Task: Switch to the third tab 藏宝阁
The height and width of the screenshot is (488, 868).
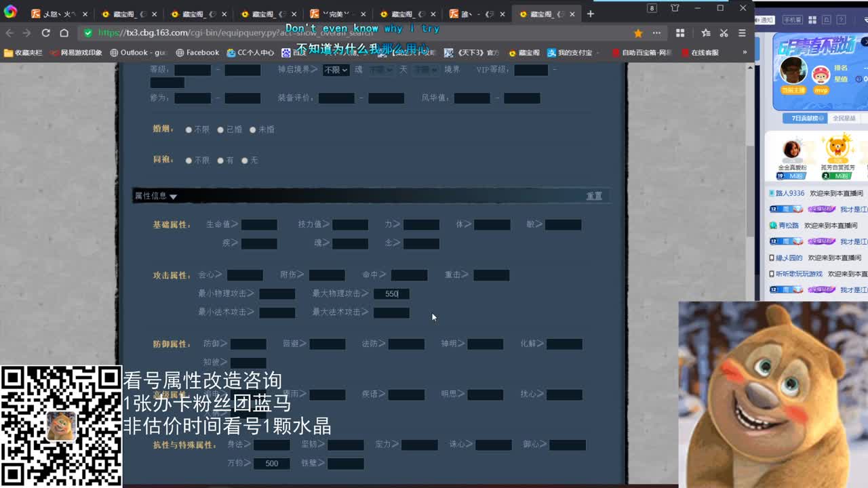Action: (198, 14)
